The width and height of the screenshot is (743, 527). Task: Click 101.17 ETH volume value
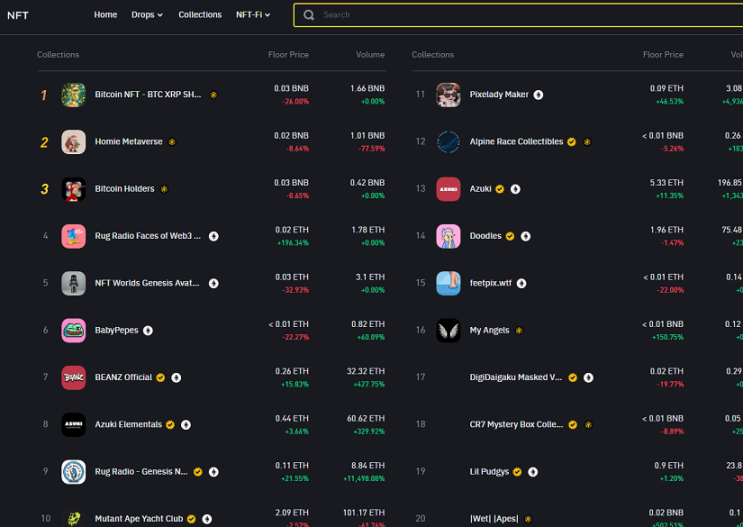tap(364, 512)
